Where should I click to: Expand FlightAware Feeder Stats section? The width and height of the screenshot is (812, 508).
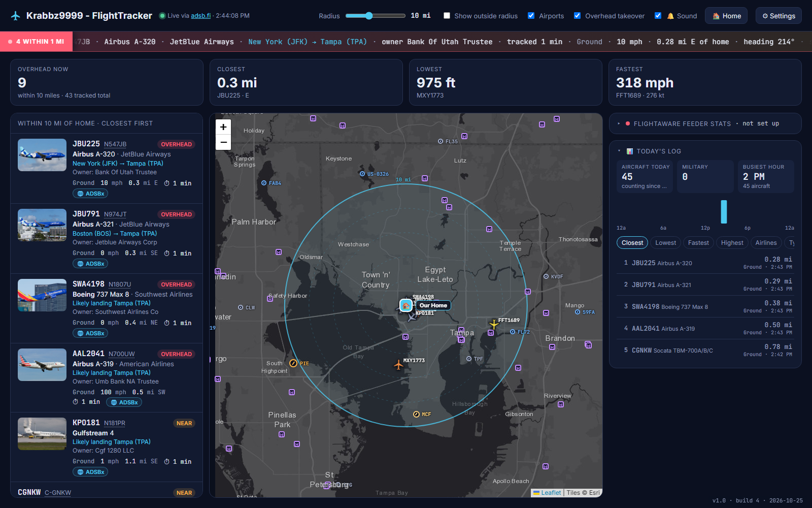click(705, 123)
